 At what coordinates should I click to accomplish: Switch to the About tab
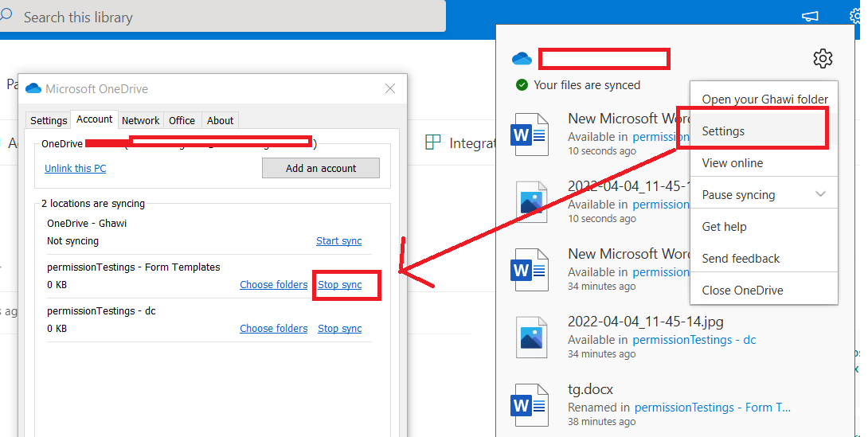pyautogui.click(x=220, y=120)
